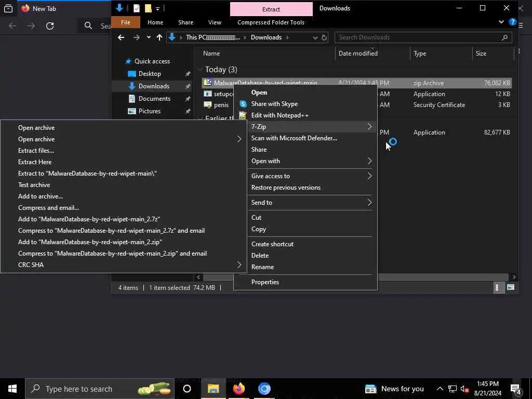Click the penis certificate file icon
This screenshot has width=532, height=399.
[208, 105]
